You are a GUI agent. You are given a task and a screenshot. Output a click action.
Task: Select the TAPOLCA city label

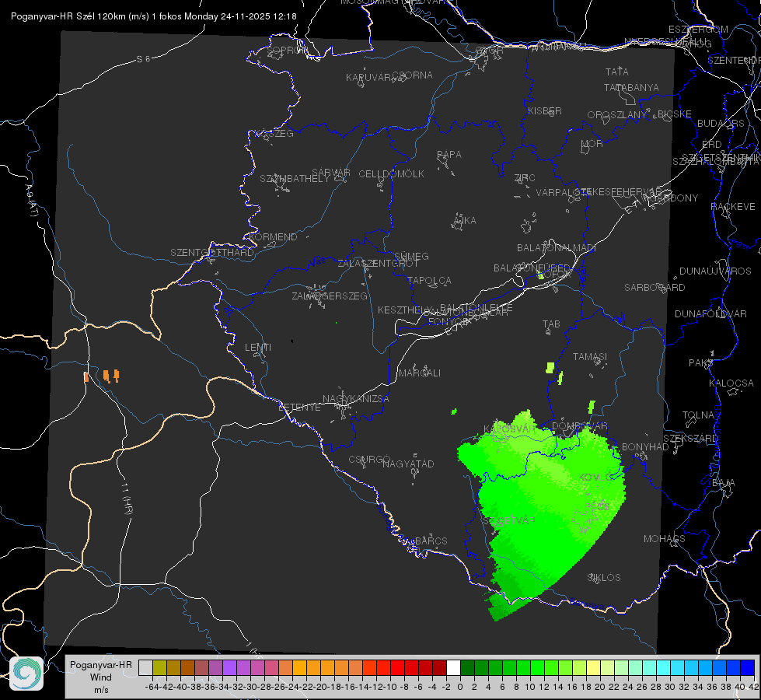click(x=429, y=280)
